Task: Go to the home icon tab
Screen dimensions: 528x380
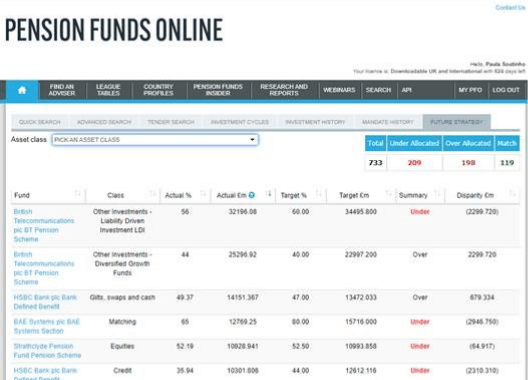Action: [22, 90]
